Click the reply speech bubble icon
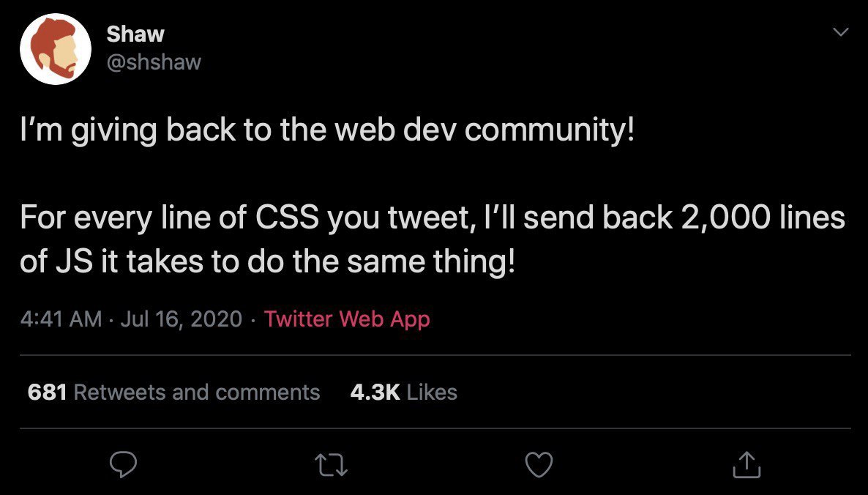Image resolution: width=868 pixels, height=495 pixels. 123,464
